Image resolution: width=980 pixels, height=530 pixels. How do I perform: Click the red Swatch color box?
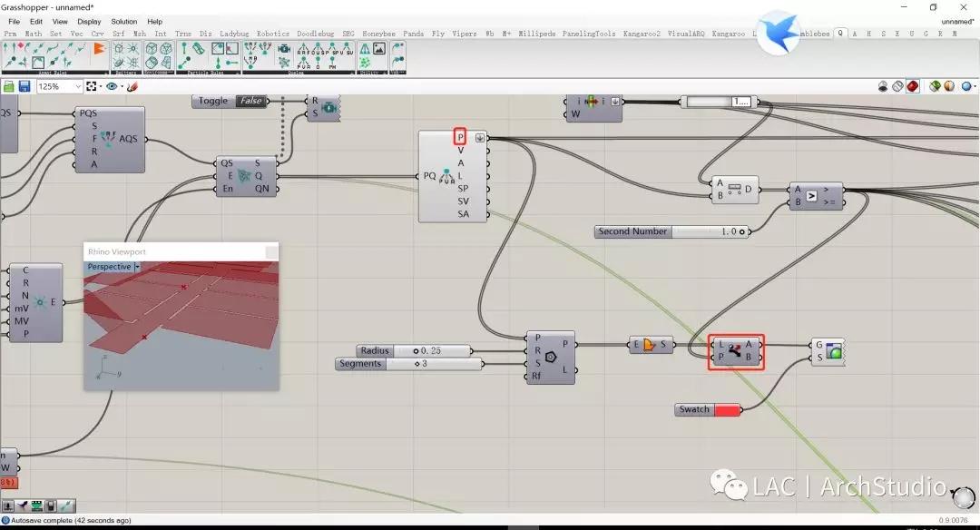coord(728,410)
